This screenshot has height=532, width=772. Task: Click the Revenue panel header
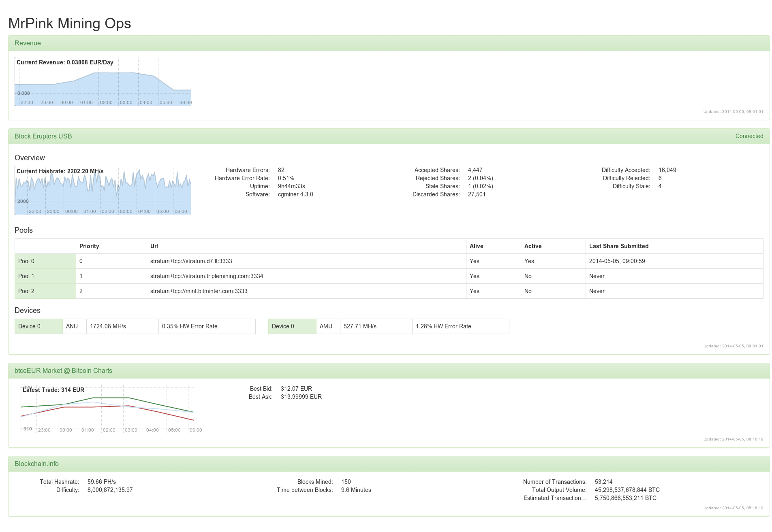(28, 43)
